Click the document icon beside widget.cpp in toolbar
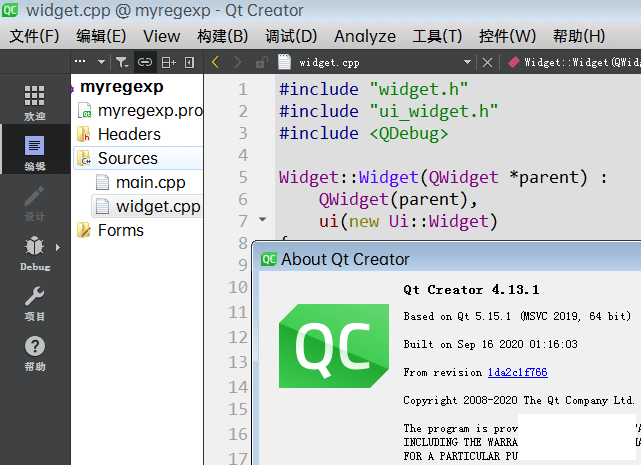The width and height of the screenshot is (641, 465). tap(284, 62)
